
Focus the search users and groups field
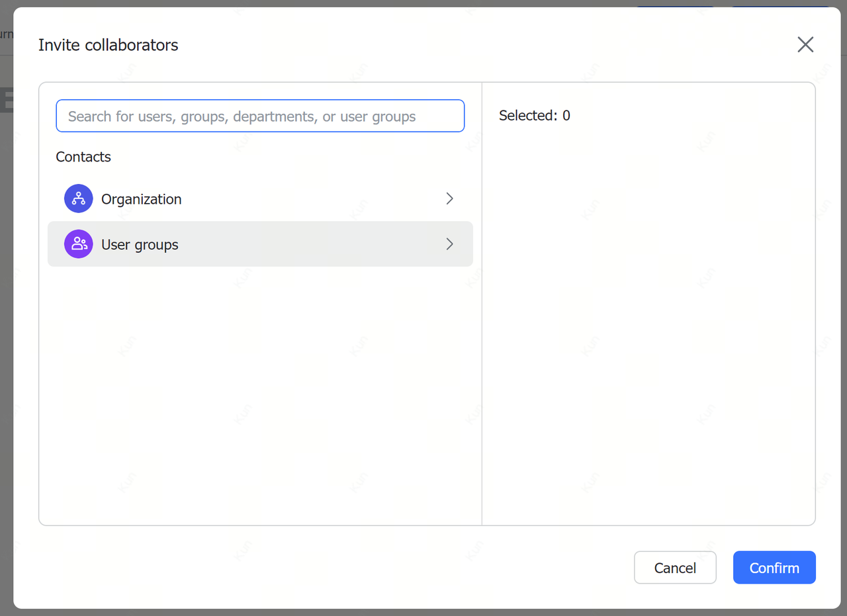point(260,116)
